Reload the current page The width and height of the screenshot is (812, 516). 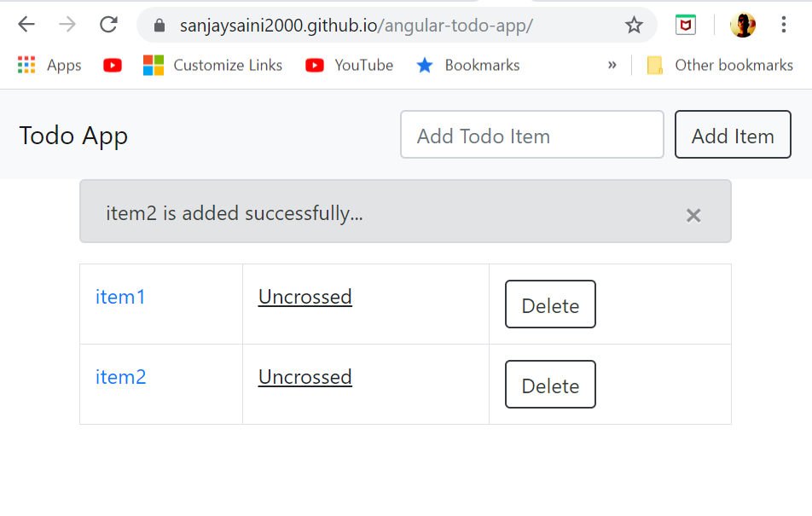point(108,25)
